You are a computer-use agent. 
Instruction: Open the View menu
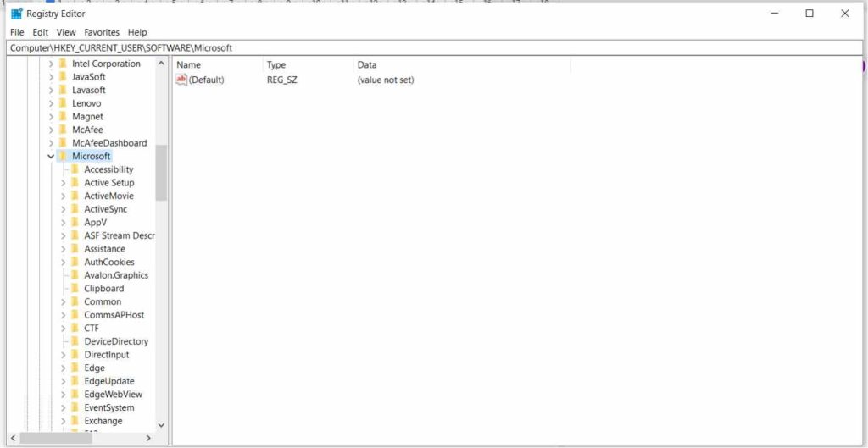point(66,32)
